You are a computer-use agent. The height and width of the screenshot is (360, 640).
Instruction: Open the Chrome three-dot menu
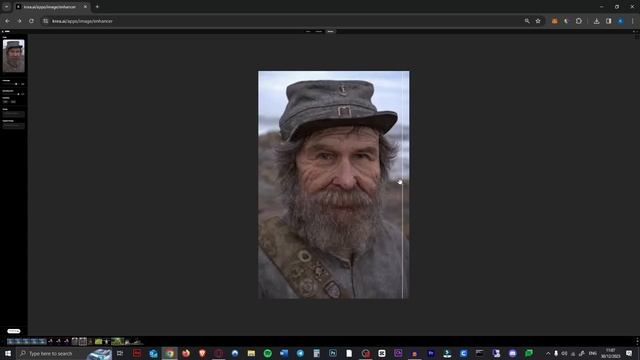(x=633, y=21)
